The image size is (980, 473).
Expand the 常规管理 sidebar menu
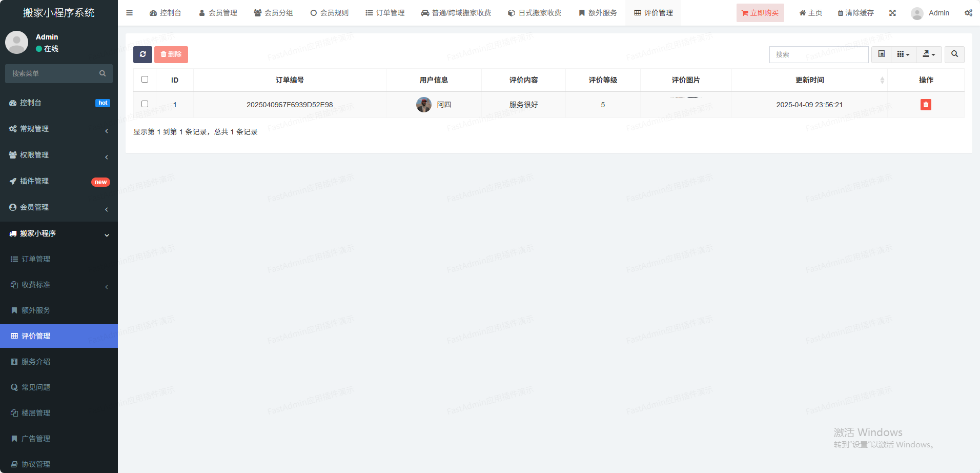59,129
